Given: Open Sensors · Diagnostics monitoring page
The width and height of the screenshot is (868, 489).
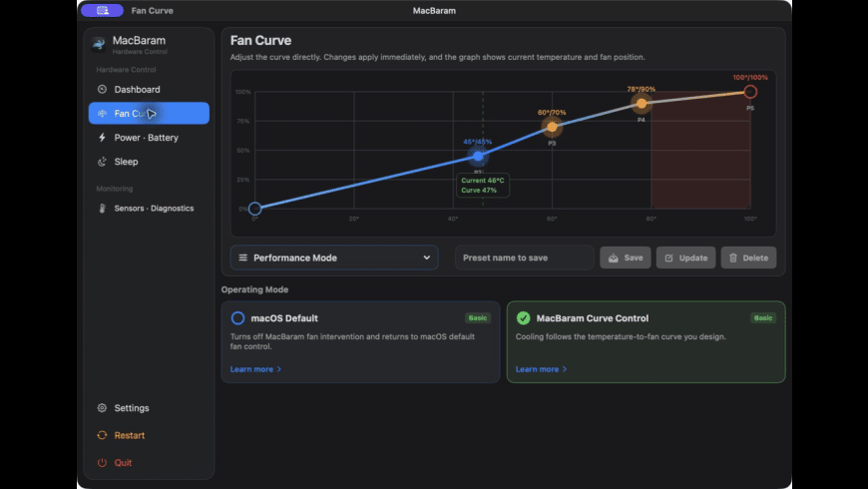Looking at the screenshot, I should coord(149,209).
